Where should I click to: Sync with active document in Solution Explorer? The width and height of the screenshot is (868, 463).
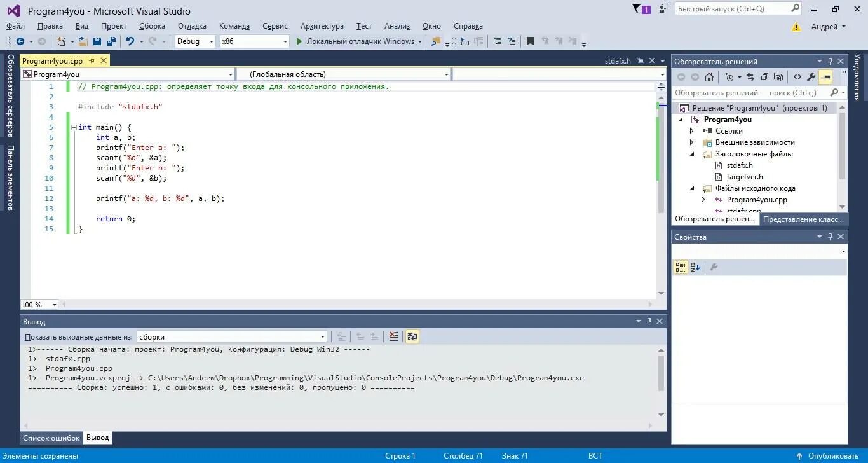[x=750, y=77]
